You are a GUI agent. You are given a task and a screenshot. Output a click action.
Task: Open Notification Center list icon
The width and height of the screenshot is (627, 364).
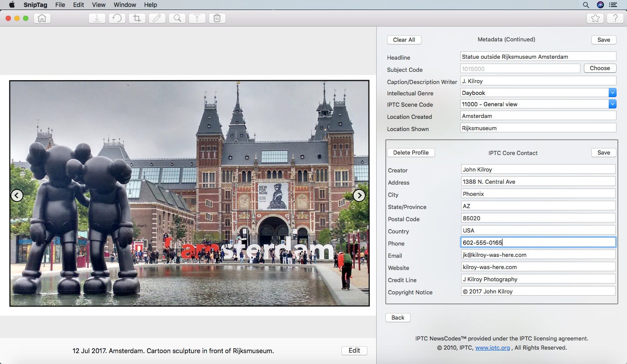pos(613,5)
